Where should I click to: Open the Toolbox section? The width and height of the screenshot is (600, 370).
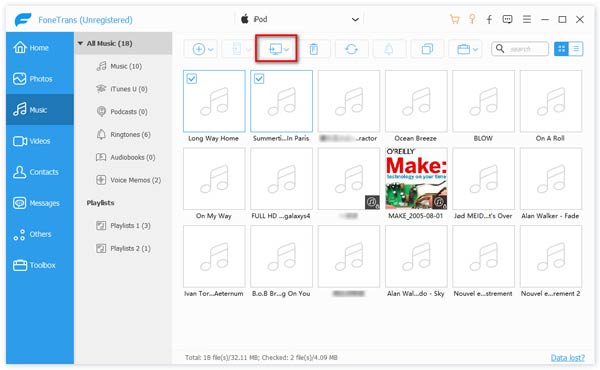tap(40, 265)
